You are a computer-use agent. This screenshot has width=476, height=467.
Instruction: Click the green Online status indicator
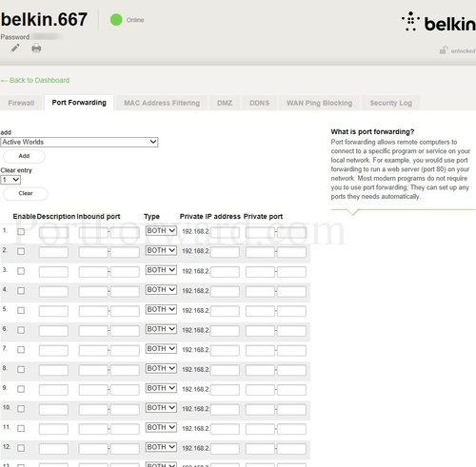[116, 20]
